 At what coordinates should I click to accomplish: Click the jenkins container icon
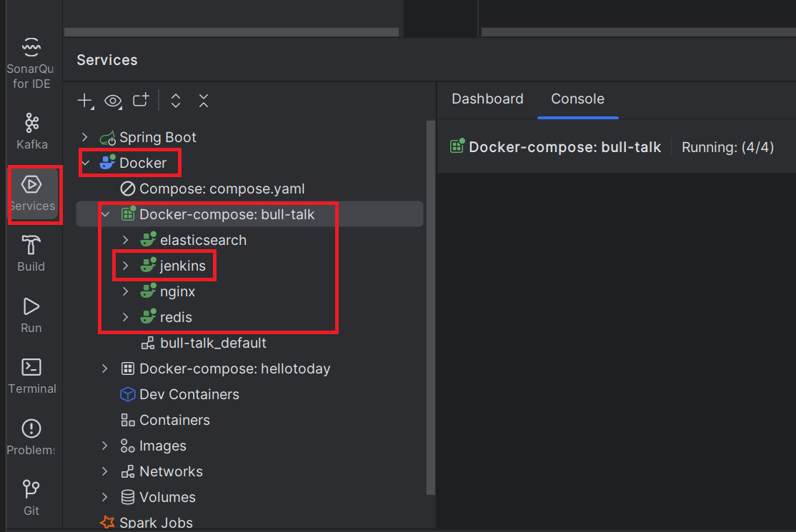148,265
